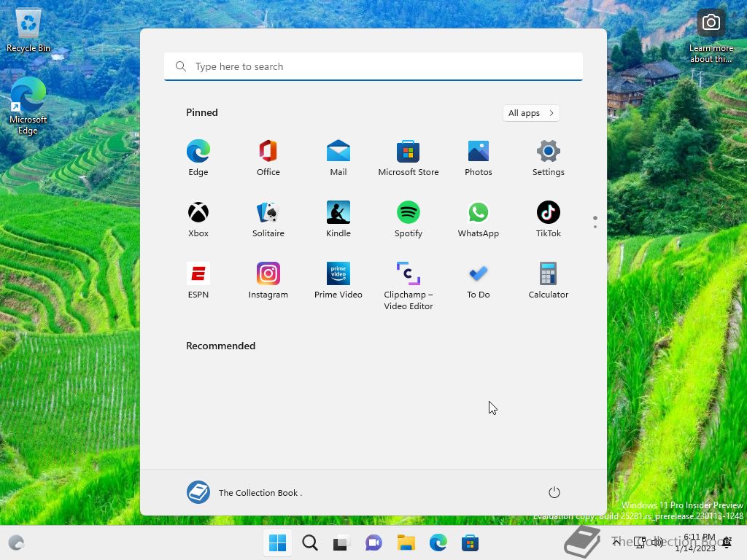The height and width of the screenshot is (560, 747).
Task: Open File Explorer from the taskbar
Action: (x=406, y=542)
